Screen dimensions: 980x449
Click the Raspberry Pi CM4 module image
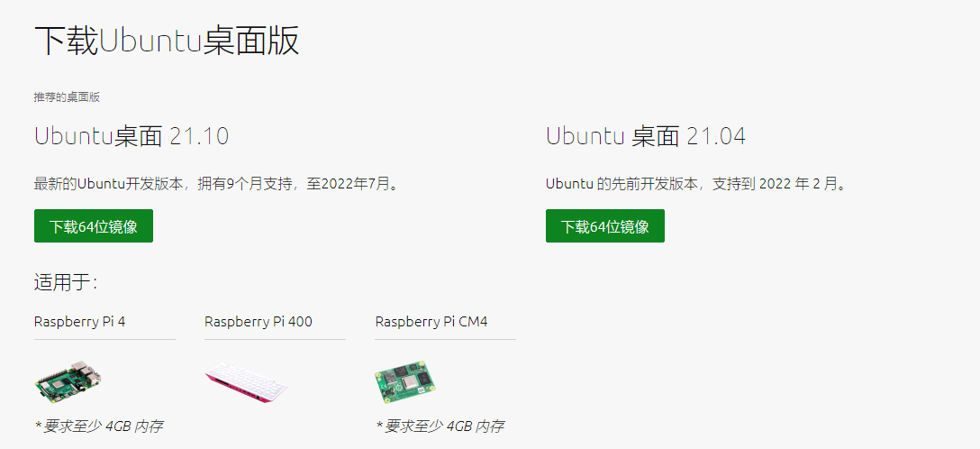405,381
